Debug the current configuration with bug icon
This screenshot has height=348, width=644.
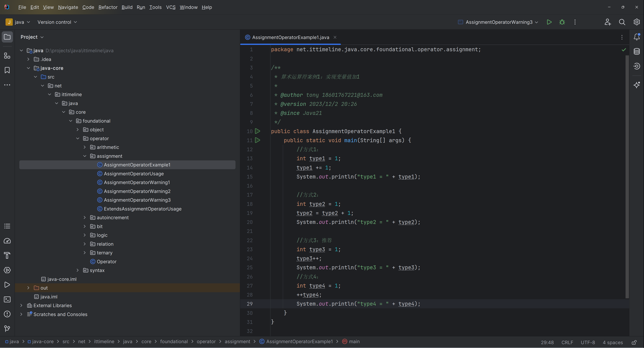562,22
